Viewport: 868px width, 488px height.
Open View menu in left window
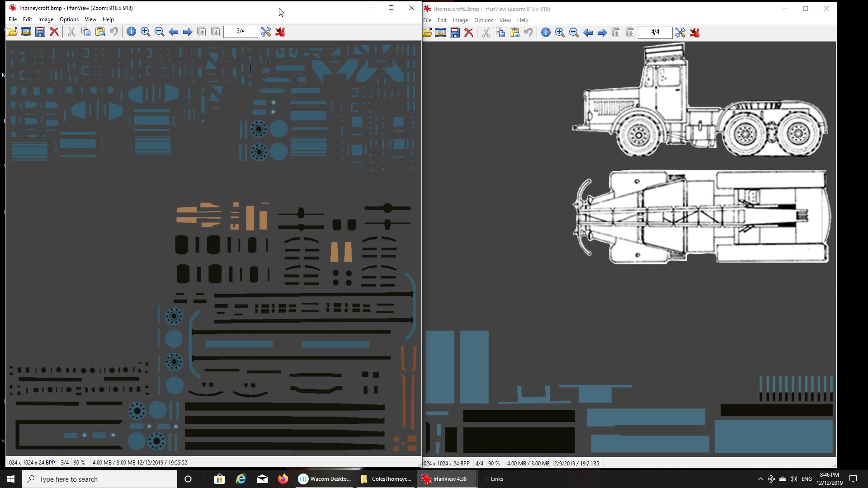tap(90, 19)
